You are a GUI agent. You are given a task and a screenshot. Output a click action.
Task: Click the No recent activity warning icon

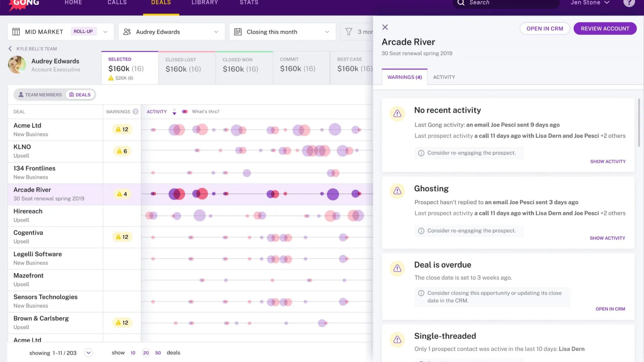coord(397,114)
